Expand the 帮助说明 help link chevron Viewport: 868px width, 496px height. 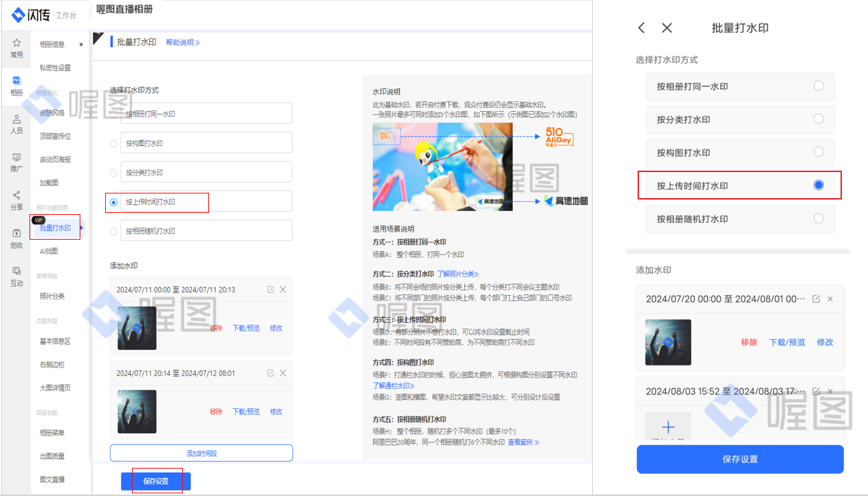click(x=198, y=42)
